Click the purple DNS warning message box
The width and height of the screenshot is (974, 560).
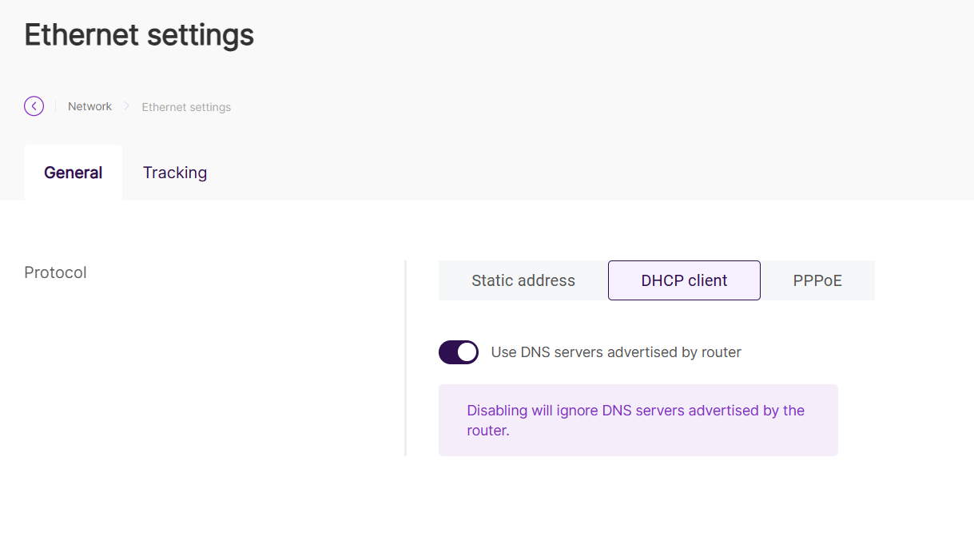click(x=638, y=419)
